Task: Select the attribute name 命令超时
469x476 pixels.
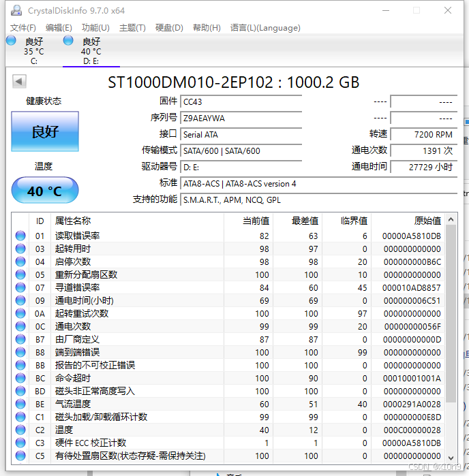Action: click(73, 378)
